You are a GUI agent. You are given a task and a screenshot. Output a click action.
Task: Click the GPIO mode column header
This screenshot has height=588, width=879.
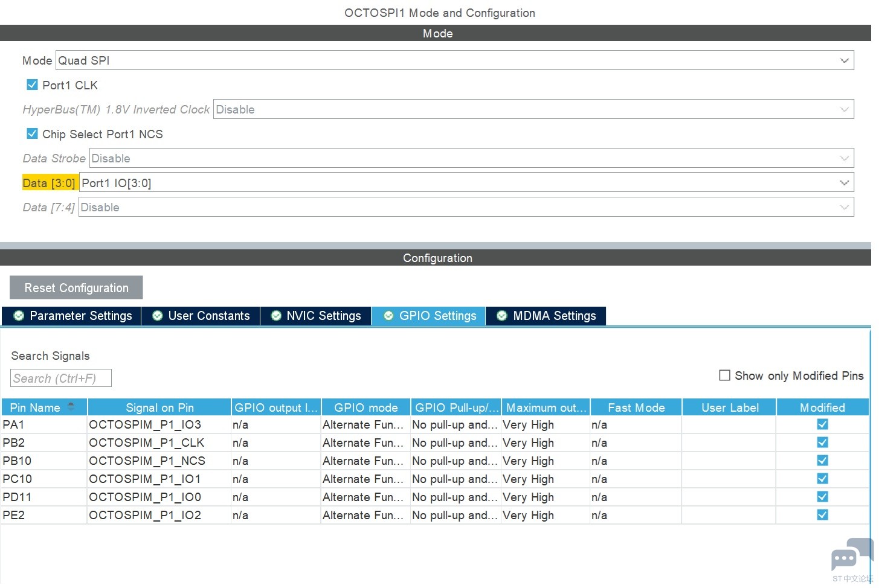point(366,407)
